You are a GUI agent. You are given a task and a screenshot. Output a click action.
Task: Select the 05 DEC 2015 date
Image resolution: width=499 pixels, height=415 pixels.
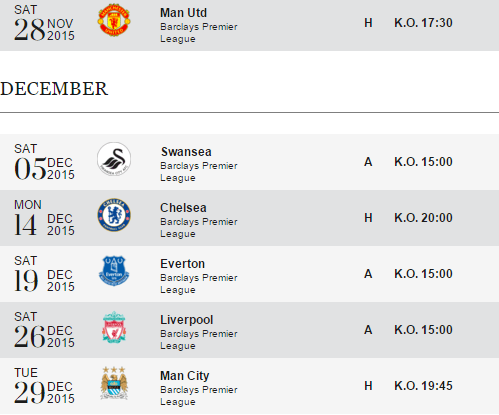[44, 162]
